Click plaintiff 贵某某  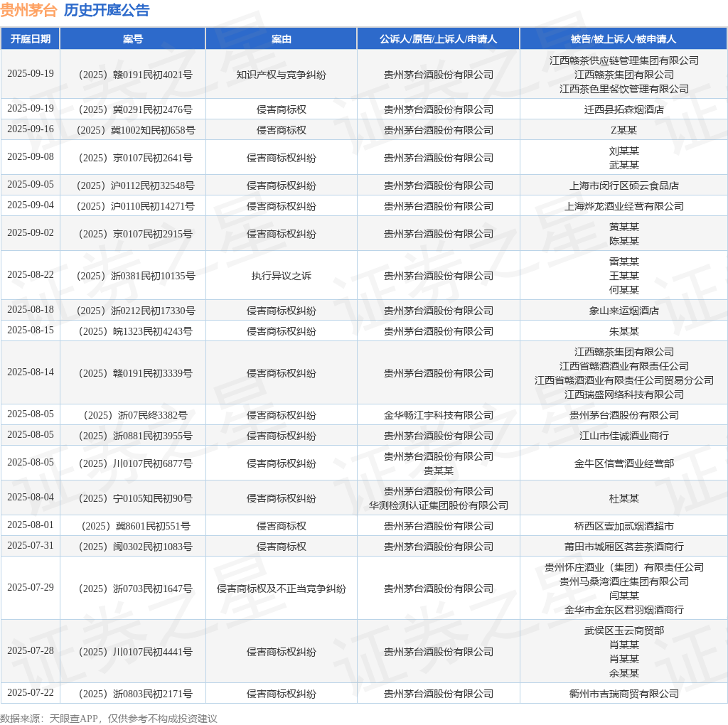pos(438,471)
